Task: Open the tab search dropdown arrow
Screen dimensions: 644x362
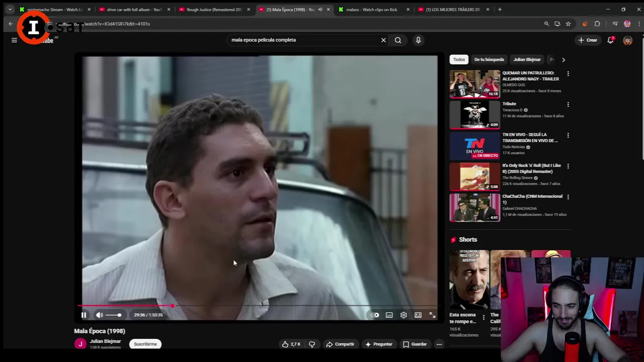Action: click(x=10, y=10)
